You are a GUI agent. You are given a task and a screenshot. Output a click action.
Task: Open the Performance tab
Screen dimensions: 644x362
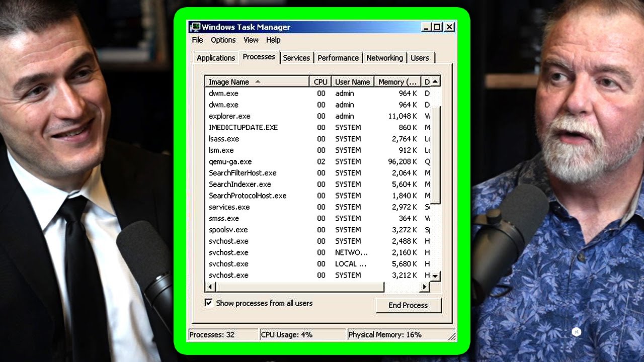click(338, 58)
